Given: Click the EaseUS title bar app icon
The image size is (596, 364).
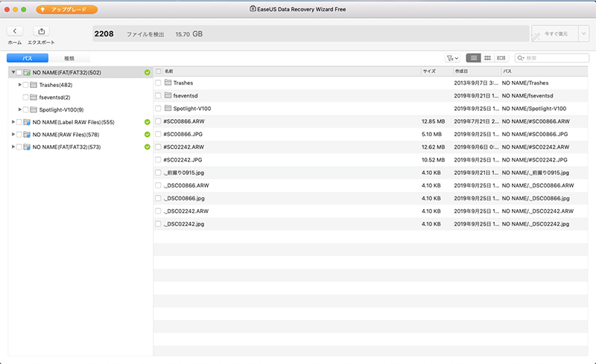Looking at the screenshot, I should pyautogui.click(x=253, y=9).
